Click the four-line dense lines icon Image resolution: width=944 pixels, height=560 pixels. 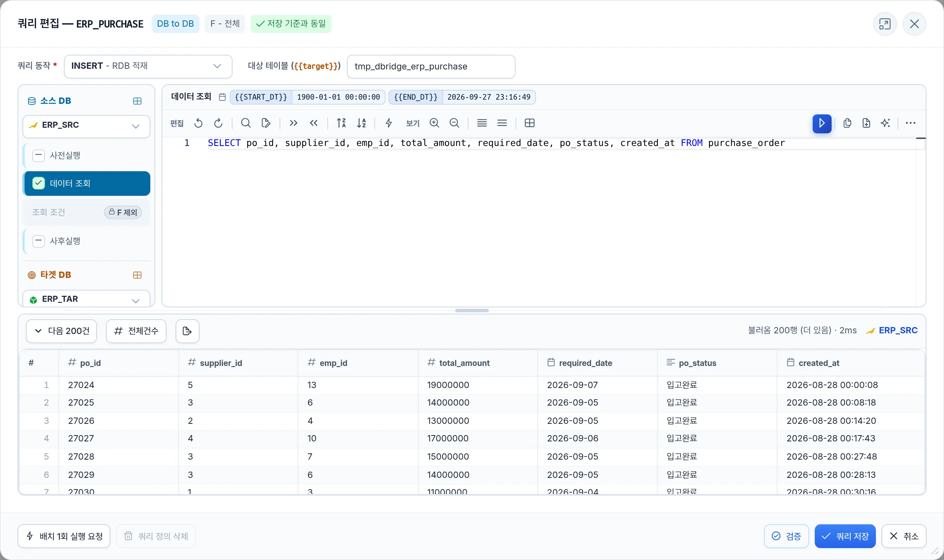coord(482,123)
